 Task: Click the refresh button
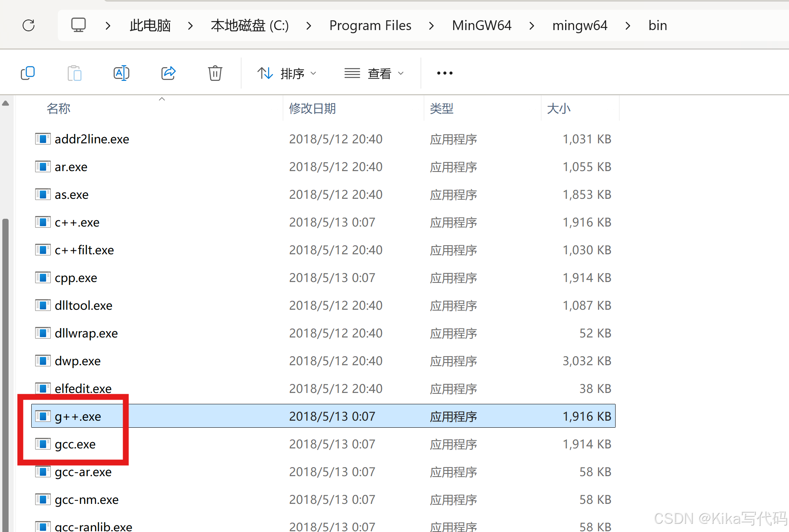click(x=29, y=25)
